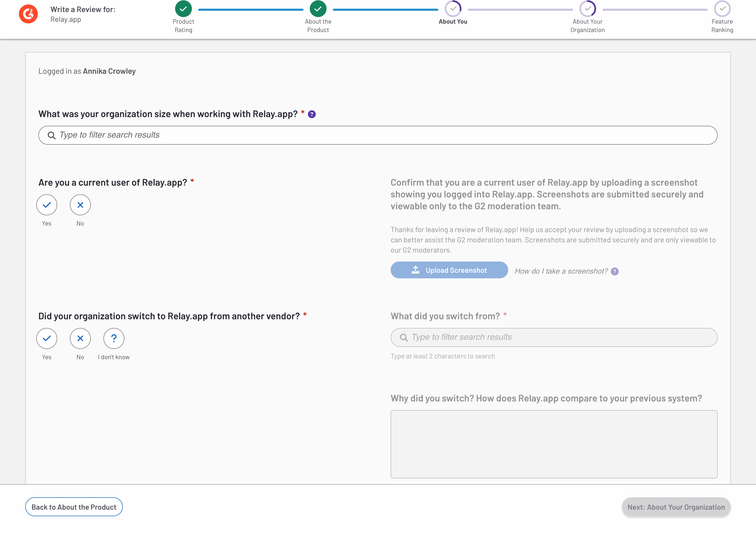Go to About the Product step label
756x543 pixels.
318,26
